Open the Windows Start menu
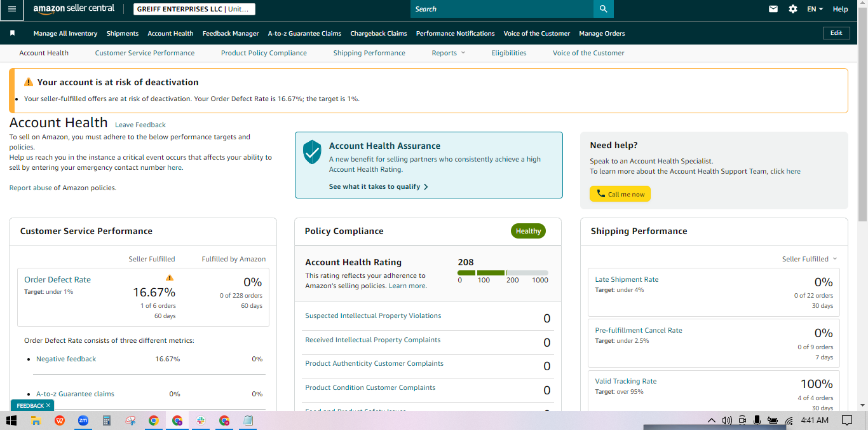 click(x=11, y=420)
